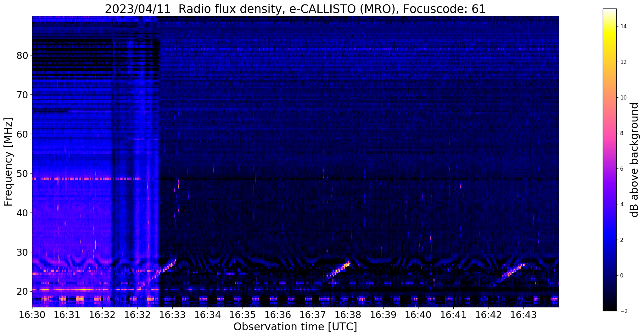Image resolution: width=644 pixels, height=336 pixels.
Task: Click the 30 MHz tick label
Action: coord(23,252)
